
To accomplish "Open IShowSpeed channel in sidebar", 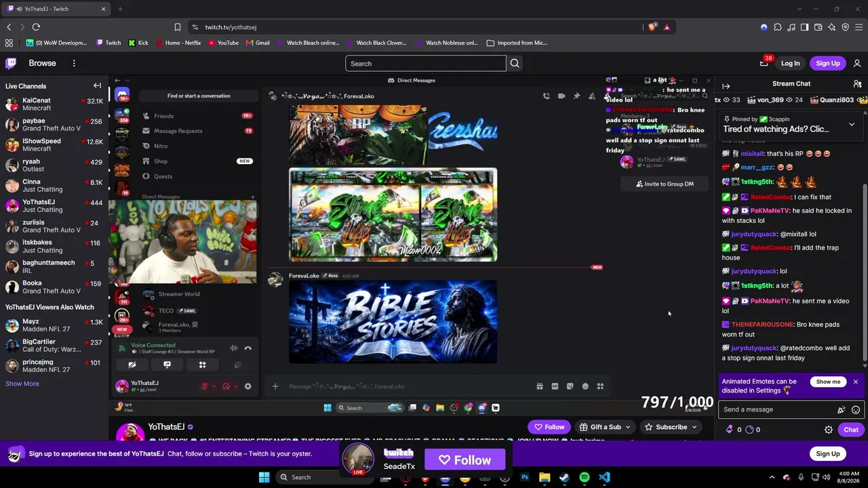I will pyautogui.click(x=54, y=145).
